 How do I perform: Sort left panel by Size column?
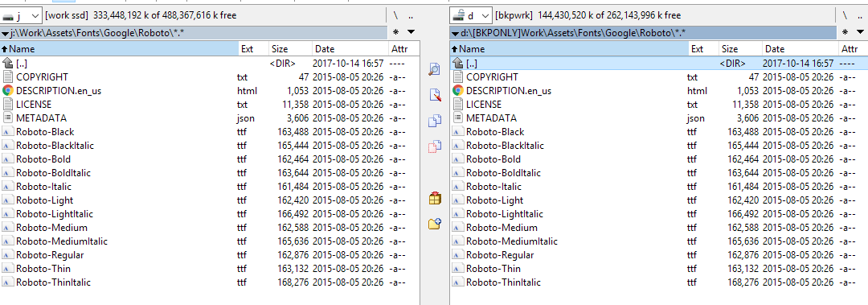291,49
